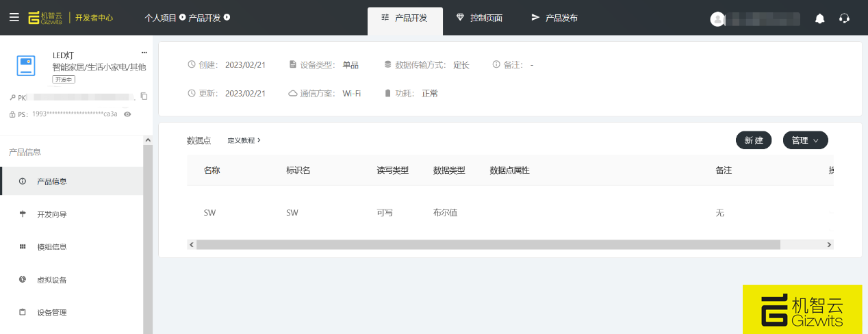The image size is (868, 334).
Task: Click the 开发者中心 header text
Action: (x=94, y=18)
